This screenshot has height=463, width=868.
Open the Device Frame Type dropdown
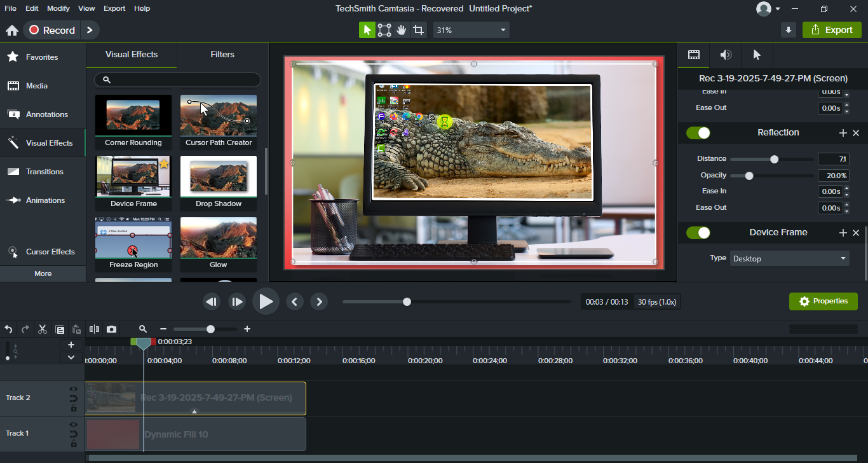coord(789,258)
